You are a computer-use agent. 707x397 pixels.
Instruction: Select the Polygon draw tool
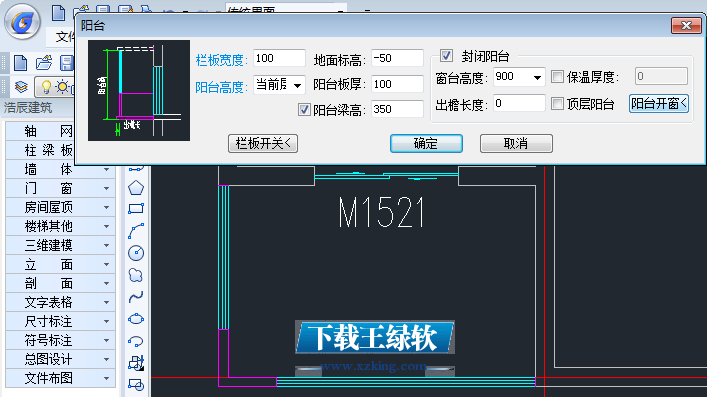(136, 188)
